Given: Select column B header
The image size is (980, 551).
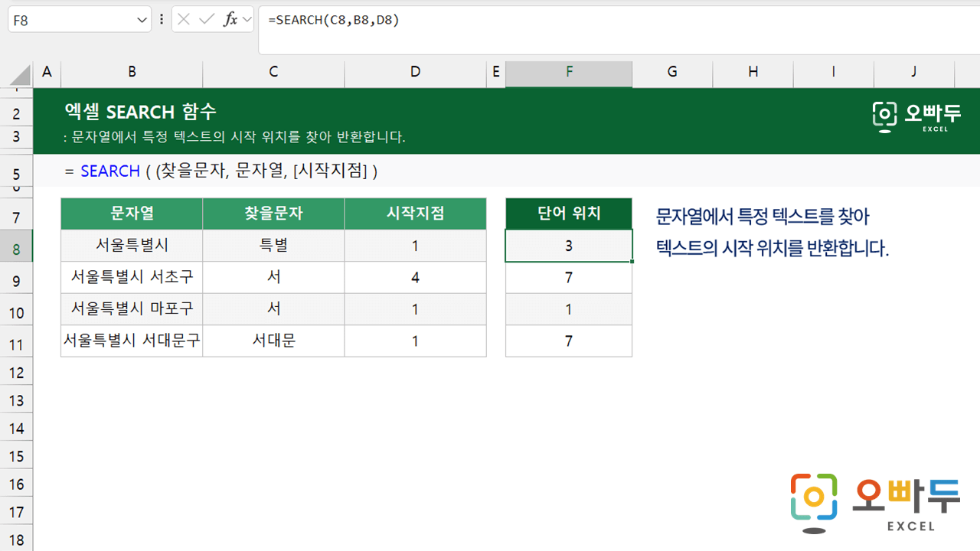Looking at the screenshot, I should [x=132, y=72].
